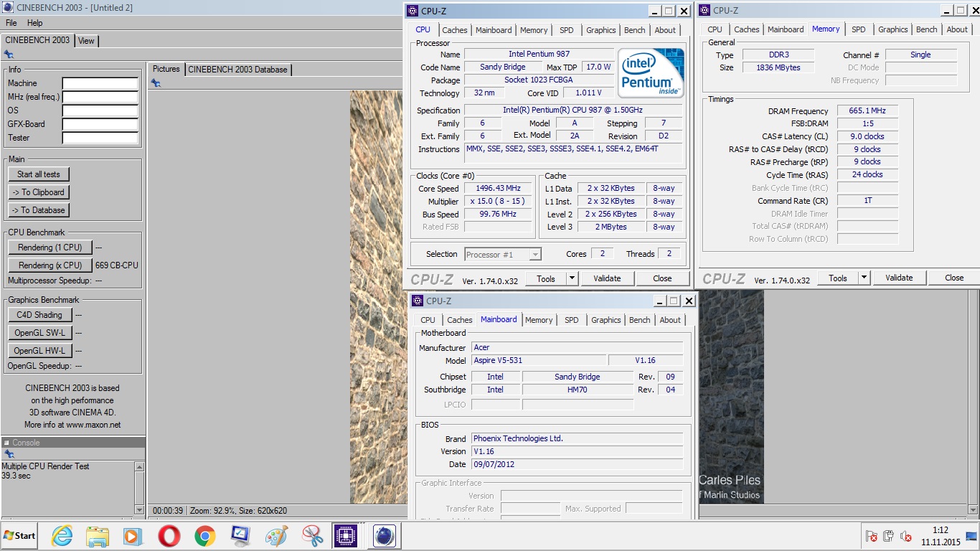Screen dimensions: 980x551
Task: Run the C4D Shading test
Action: coord(39,315)
